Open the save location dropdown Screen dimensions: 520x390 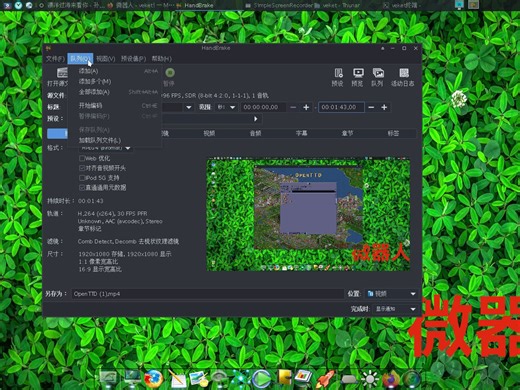coord(392,294)
